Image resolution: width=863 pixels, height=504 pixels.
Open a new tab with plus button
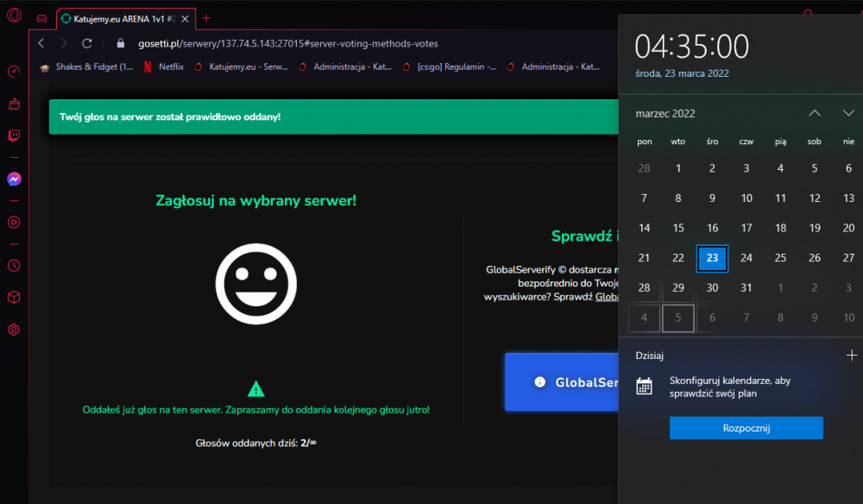tap(206, 18)
